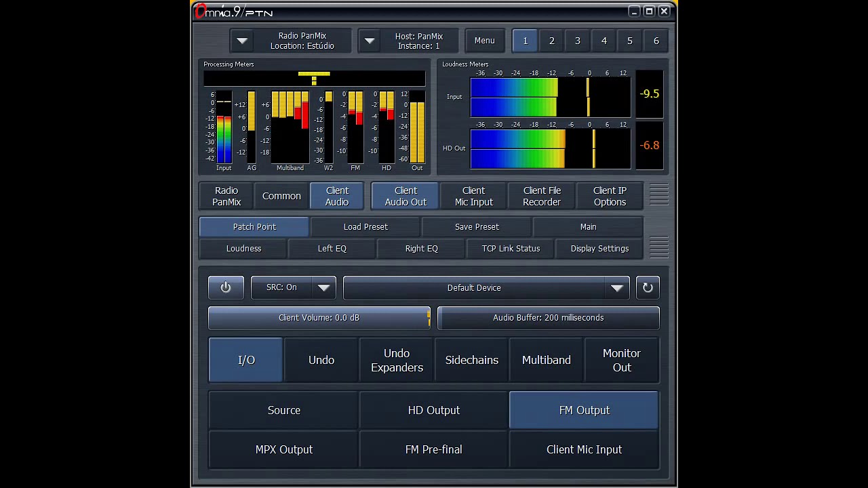
Task: Click the -9.5 input loudness readout
Action: [x=649, y=94]
